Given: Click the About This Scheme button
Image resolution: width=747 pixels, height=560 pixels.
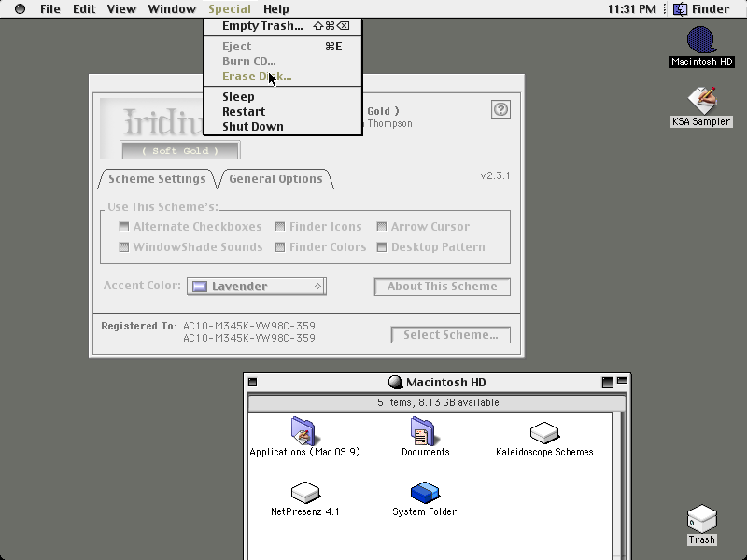Looking at the screenshot, I should pos(442,287).
